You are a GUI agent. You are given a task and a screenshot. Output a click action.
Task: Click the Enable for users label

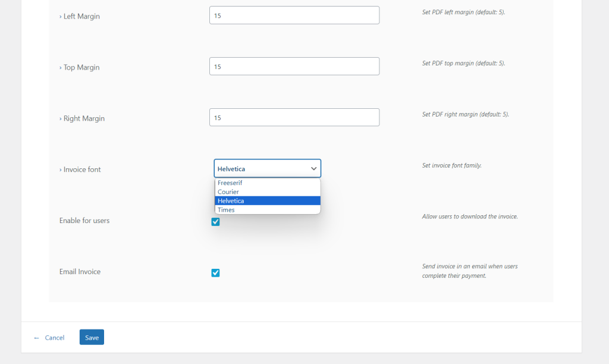point(84,221)
